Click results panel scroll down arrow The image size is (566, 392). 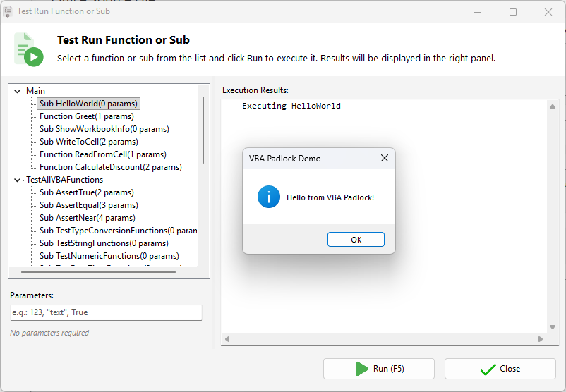click(x=553, y=327)
